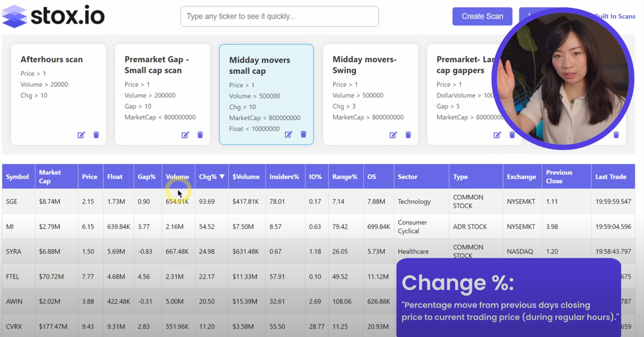Edit the Afterhours scan card
The image size is (644, 337).
81,135
